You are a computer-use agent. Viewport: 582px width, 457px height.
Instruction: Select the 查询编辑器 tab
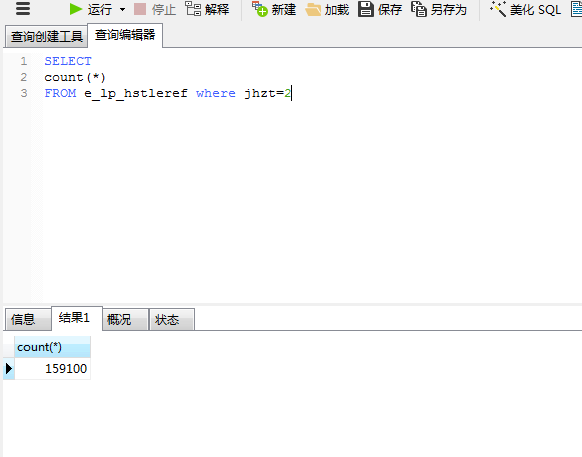pyautogui.click(x=125, y=35)
